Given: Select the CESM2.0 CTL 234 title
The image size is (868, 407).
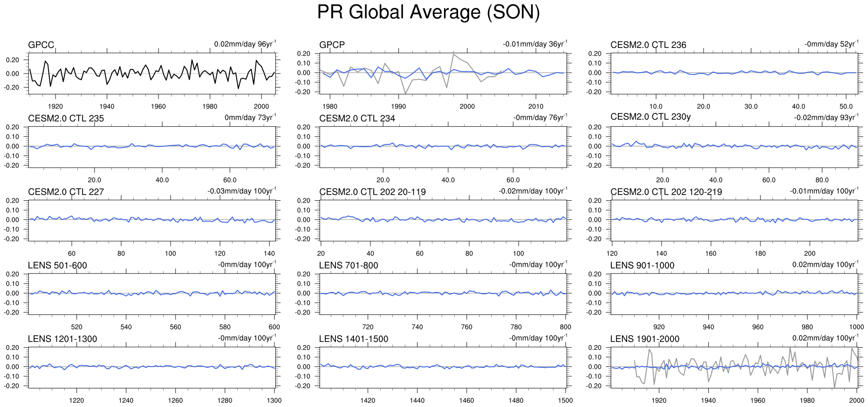Looking at the screenshot, I should coord(357,118).
